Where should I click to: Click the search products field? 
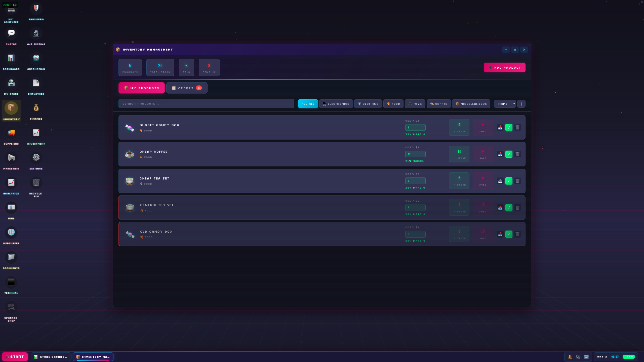206,104
